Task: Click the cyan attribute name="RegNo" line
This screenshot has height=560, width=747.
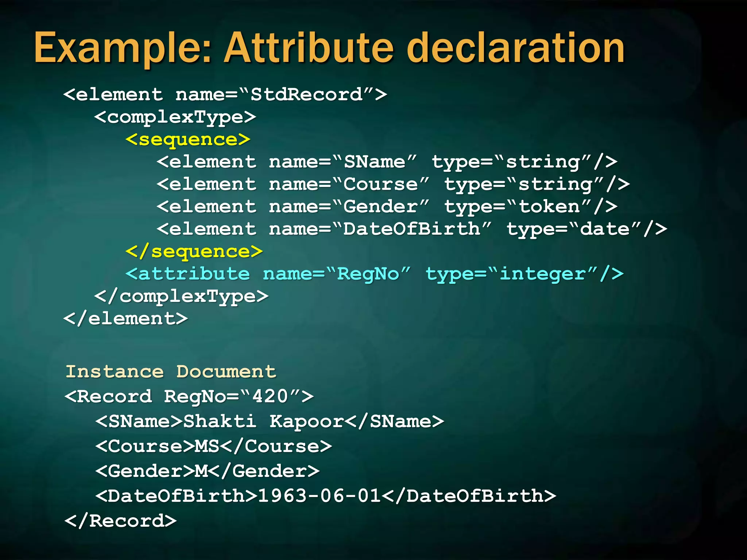Action: tap(375, 274)
